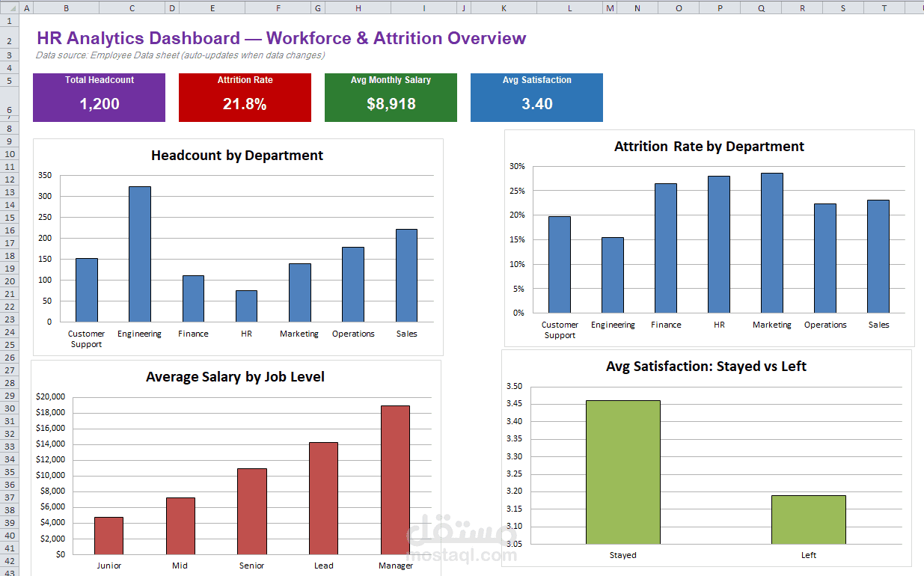Click the Select All corner of the sheet
924x576 pixels.
pos(10,8)
